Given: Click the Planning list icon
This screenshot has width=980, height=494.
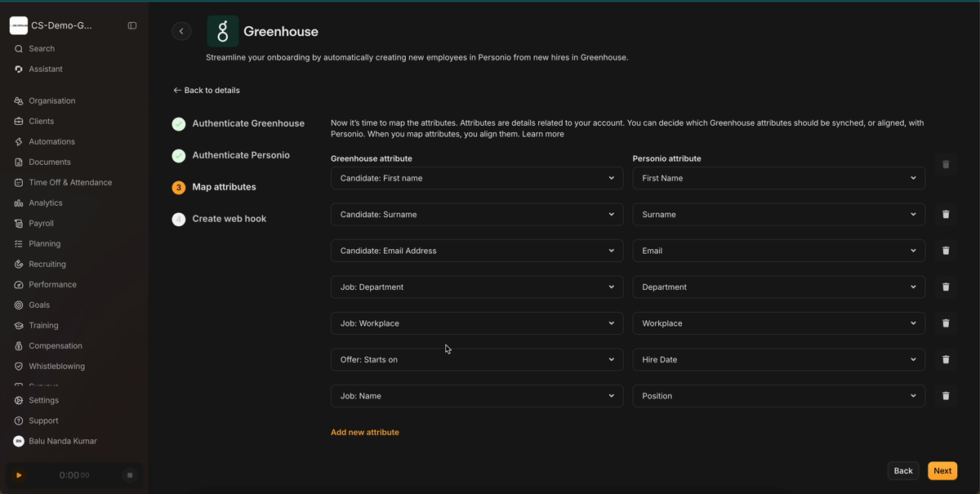Looking at the screenshot, I should (x=19, y=244).
